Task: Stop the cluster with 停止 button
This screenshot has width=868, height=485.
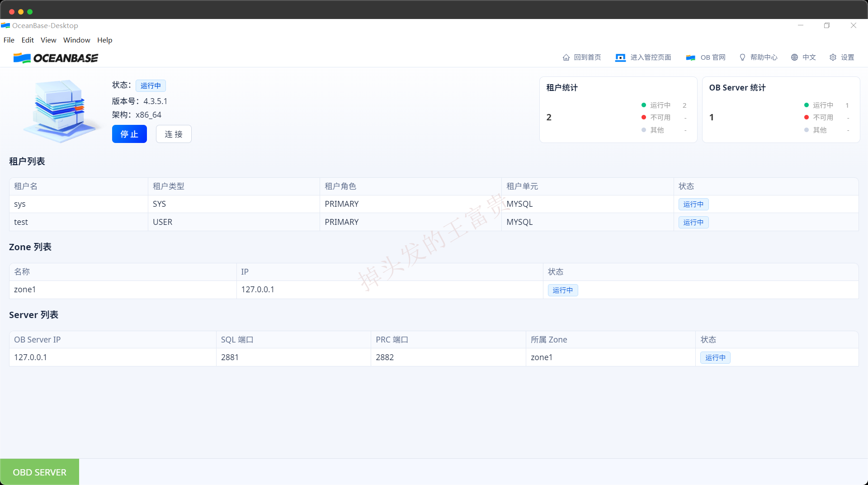Action: (x=129, y=134)
